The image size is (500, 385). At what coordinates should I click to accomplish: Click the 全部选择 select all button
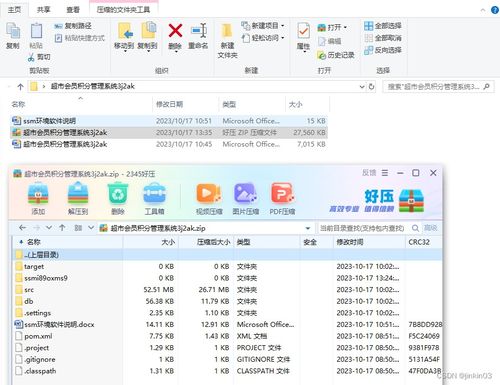383,26
